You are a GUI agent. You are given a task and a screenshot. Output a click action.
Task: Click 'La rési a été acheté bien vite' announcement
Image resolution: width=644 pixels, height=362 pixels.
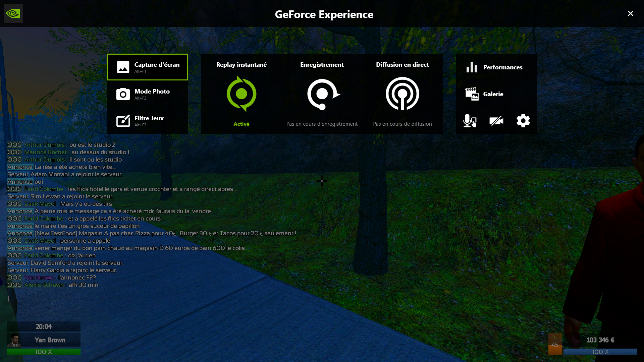[62, 167]
